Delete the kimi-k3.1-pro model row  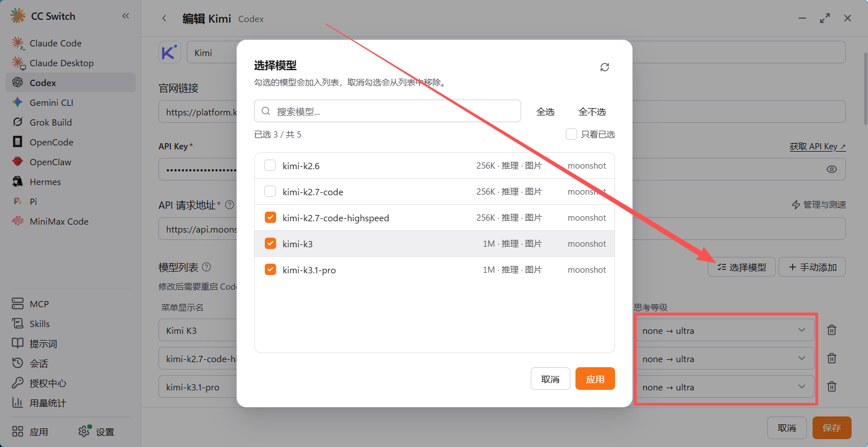click(x=832, y=386)
